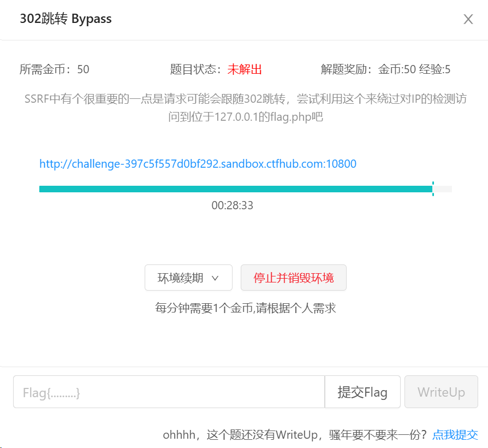Open the challenge sandbox URL link
The width and height of the screenshot is (488, 448).
click(198, 164)
